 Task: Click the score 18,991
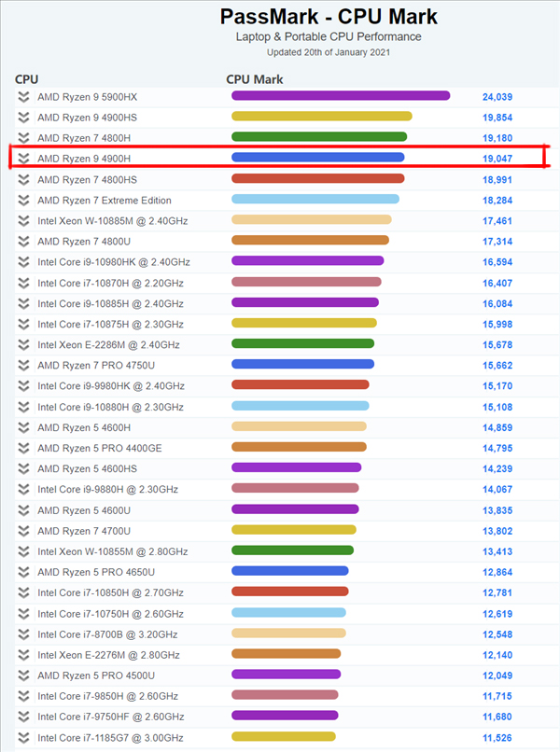pos(497,180)
